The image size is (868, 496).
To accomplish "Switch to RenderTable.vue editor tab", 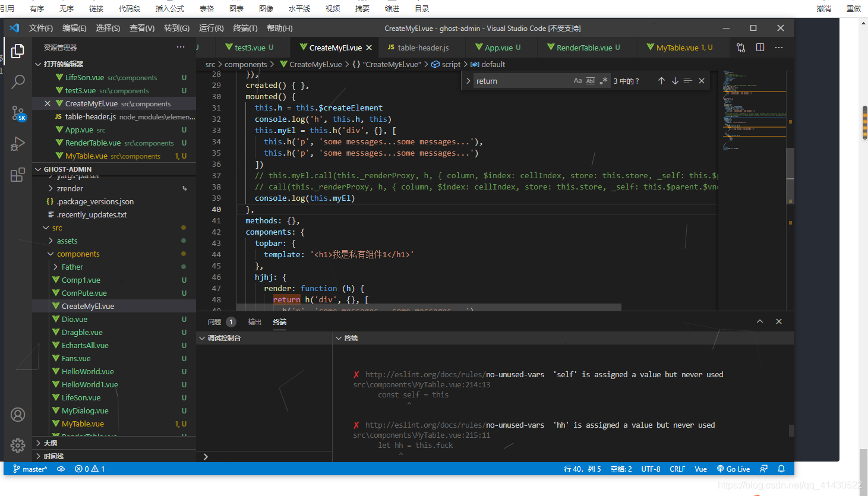I will pyautogui.click(x=586, y=48).
